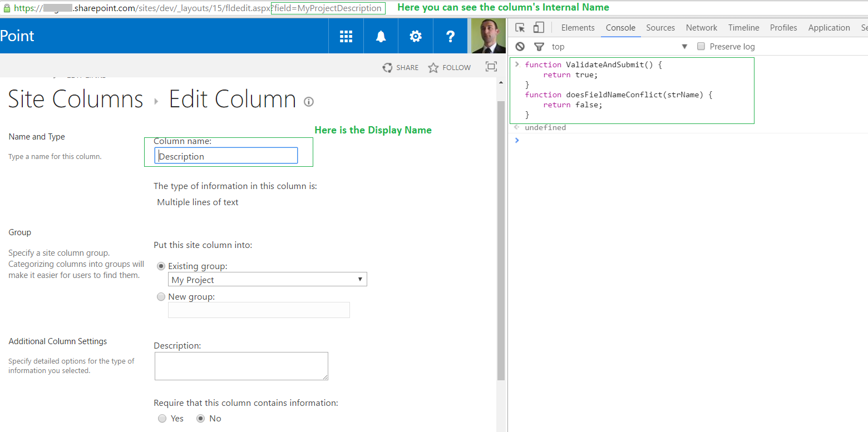Click into the Column name text field
The image size is (868, 432).
pos(226,156)
